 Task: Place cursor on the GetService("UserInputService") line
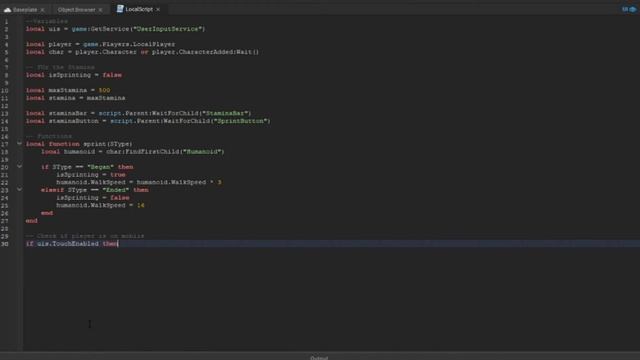coord(116,29)
